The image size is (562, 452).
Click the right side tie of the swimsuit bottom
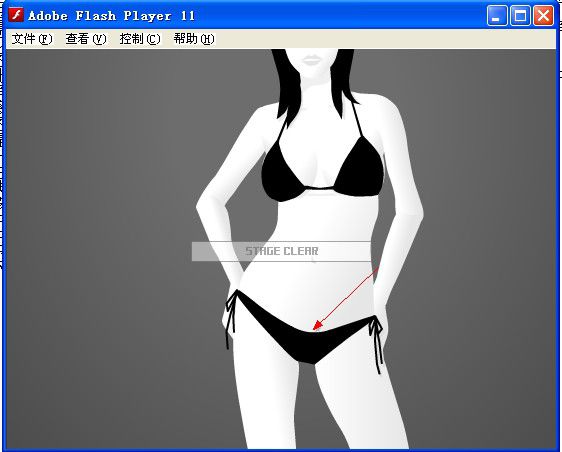pyautogui.click(x=376, y=343)
